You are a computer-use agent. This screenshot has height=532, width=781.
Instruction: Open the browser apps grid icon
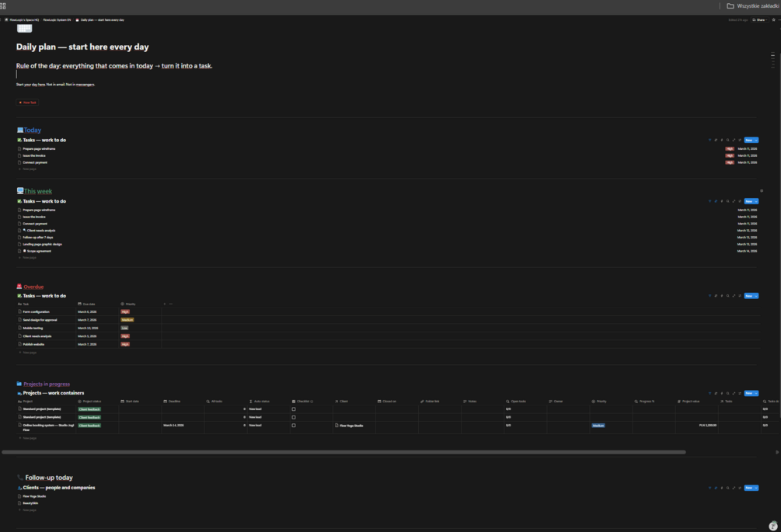2,6
